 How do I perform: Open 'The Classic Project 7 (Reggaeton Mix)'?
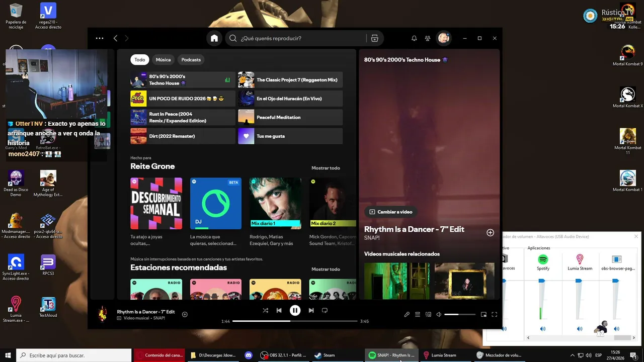(x=290, y=80)
